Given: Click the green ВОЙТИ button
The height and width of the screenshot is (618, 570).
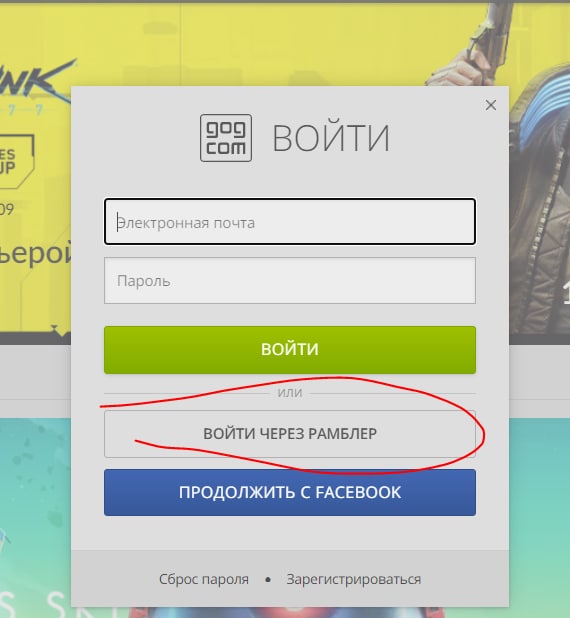Looking at the screenshot, I should 290,350.
